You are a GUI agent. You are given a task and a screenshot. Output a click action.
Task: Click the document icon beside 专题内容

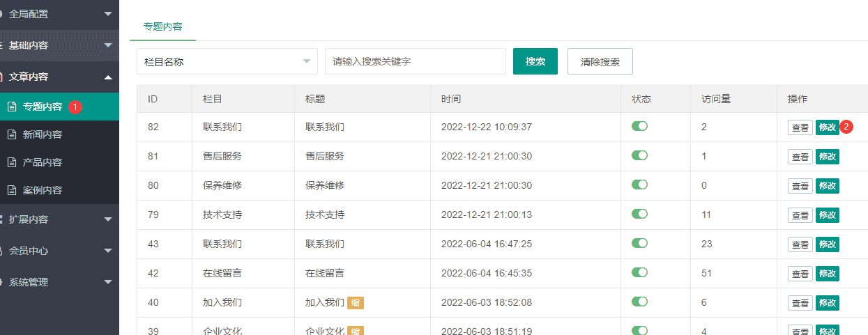click(11, 107)
